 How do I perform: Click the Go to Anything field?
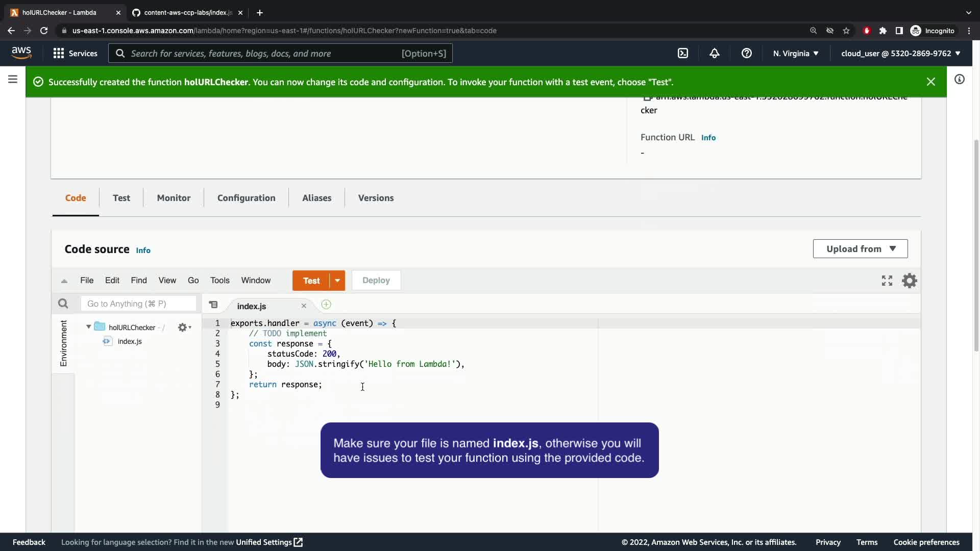click(138, 304)
